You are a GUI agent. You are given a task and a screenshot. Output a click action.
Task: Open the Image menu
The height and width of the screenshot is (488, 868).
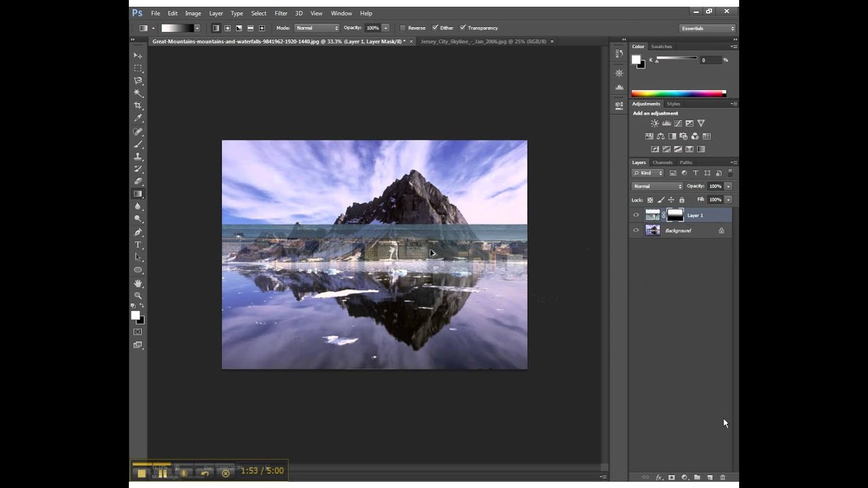tap(193, 14)
